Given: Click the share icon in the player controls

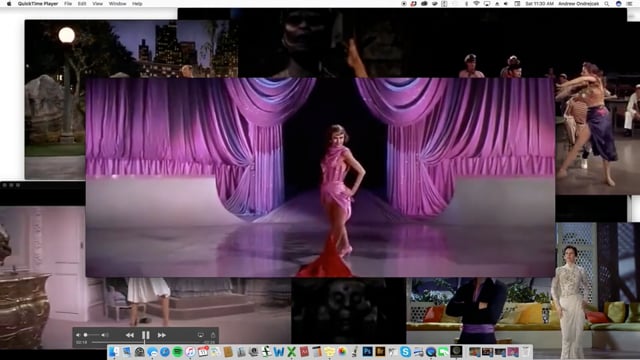Looking at the screenshot, I should tap(213, 335).
